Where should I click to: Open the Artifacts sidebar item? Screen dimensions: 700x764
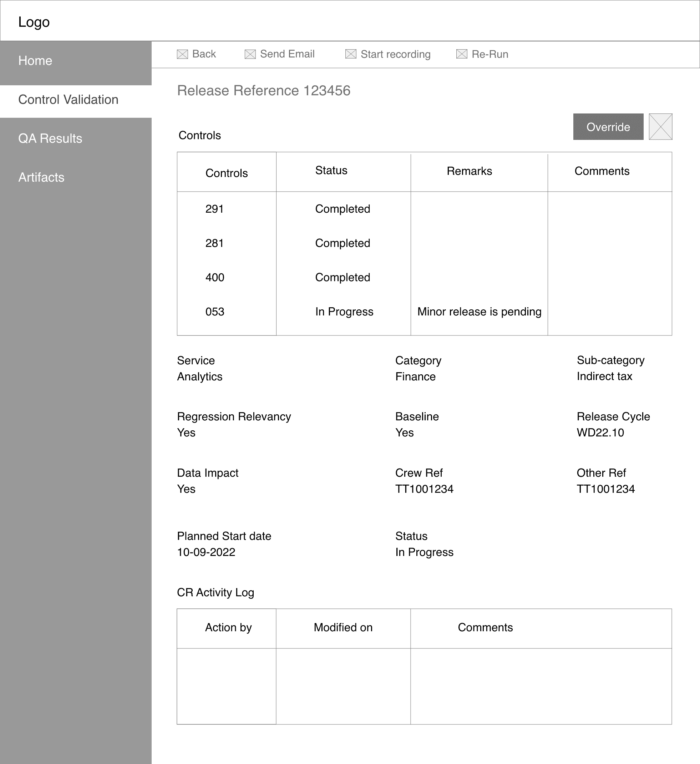(41, 177)
